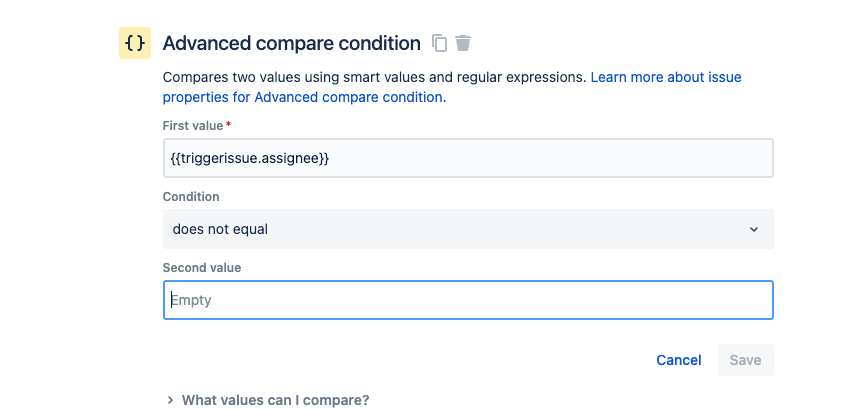This screenshot has width=866, height=410.
Task: Click the "Second value" field label
Action: pyautogui.click(x=202, y=268)
